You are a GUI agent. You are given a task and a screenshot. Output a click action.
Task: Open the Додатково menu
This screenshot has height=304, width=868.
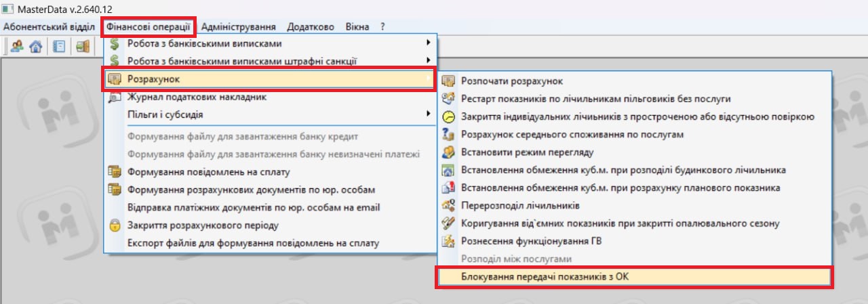311,26
